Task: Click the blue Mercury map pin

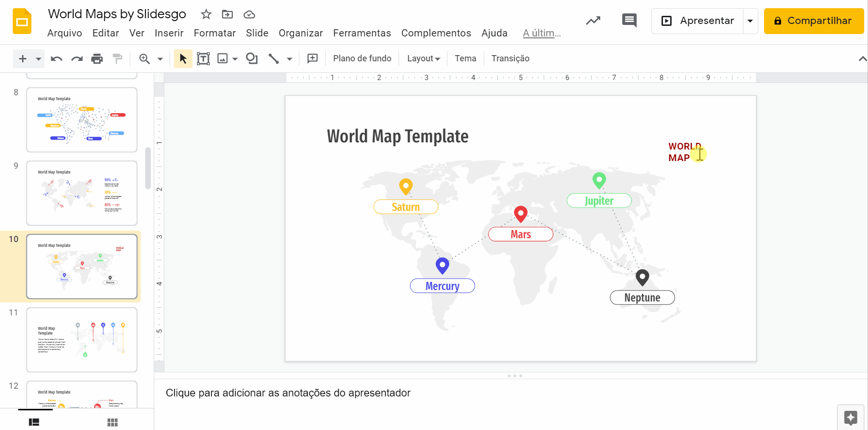Action: click(x=442, y=266)
